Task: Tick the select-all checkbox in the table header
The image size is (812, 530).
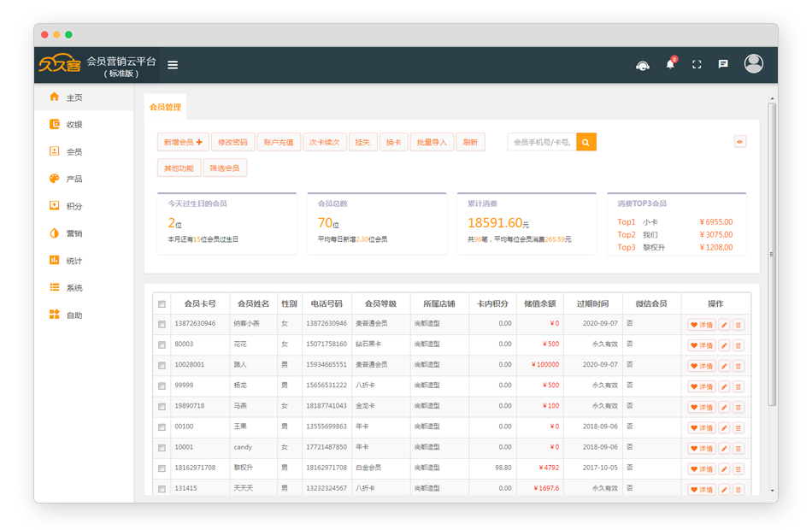Action: pos(162,304)
